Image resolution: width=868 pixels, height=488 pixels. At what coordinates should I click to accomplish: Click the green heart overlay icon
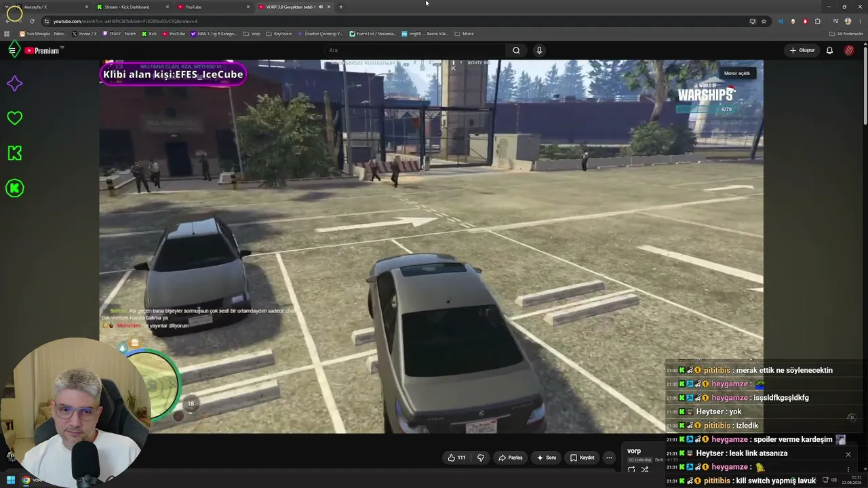point(14,118)
